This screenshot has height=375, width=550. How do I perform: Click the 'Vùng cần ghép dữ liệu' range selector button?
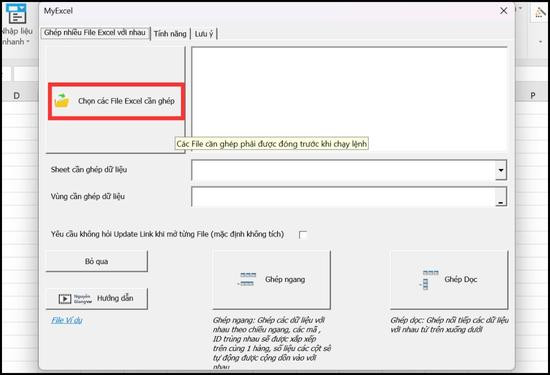[x=501, y=197]
